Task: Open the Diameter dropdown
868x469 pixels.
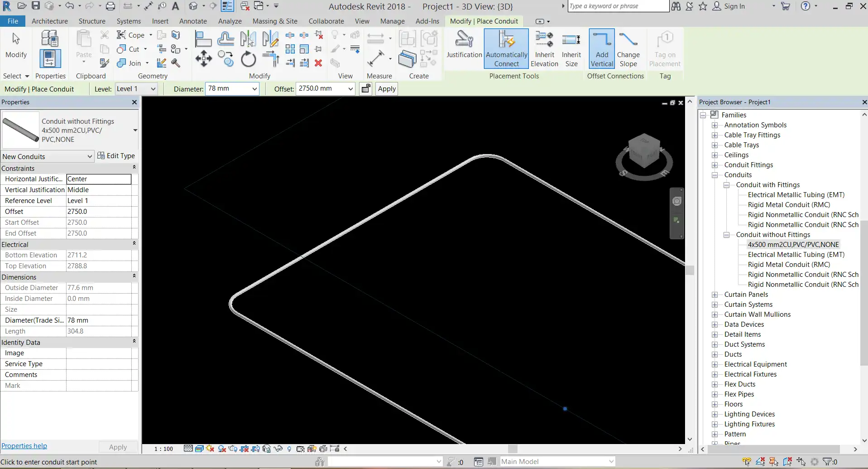Action: 254,89
